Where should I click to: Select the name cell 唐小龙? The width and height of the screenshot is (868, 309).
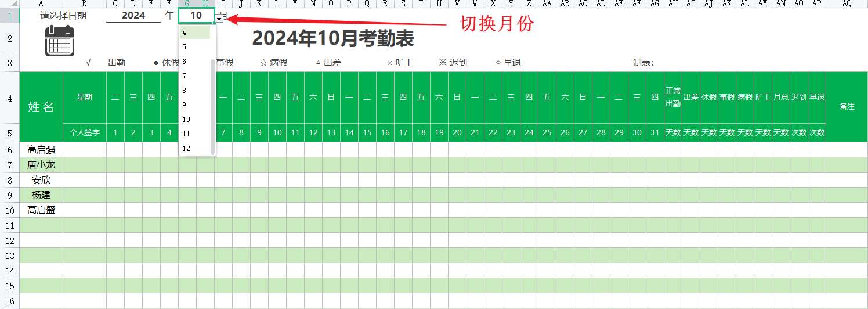(x=41, y=165)
